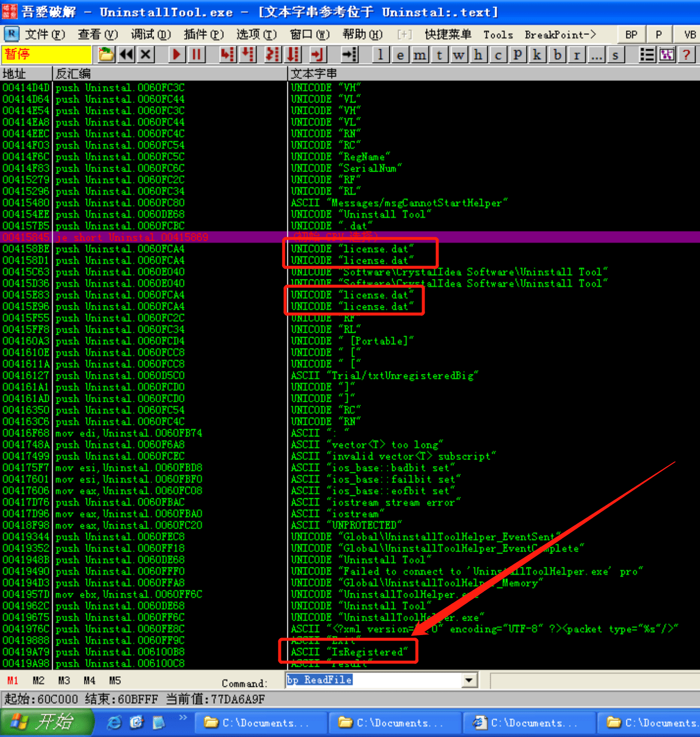The image size is (700, 737).
Task: Click the trace over icon
Action: coord(292,54)
